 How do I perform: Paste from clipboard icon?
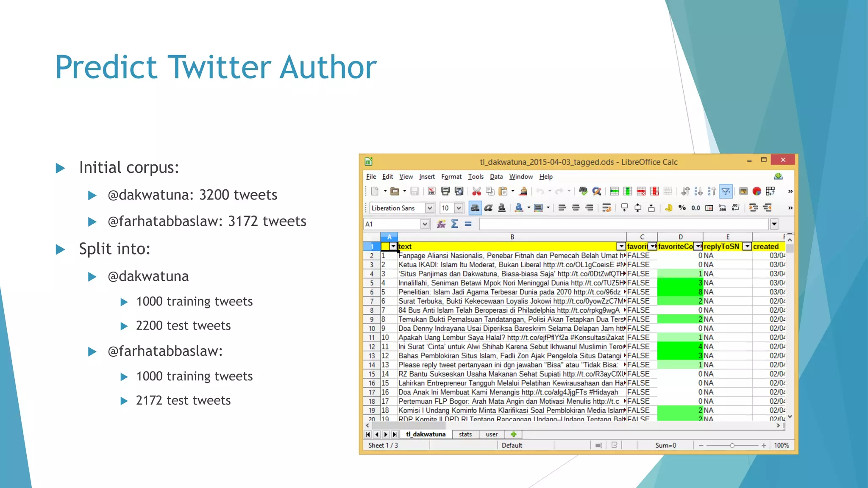pos(503,191)
